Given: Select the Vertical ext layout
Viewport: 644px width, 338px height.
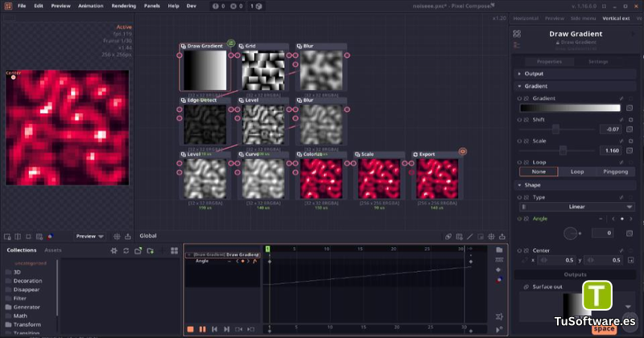Looking at the screenshot, I should (x=616, y=19).
